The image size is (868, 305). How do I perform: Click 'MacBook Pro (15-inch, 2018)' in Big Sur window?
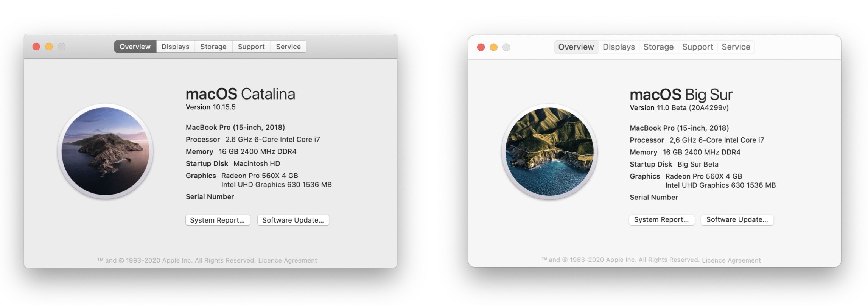(679, 128)
